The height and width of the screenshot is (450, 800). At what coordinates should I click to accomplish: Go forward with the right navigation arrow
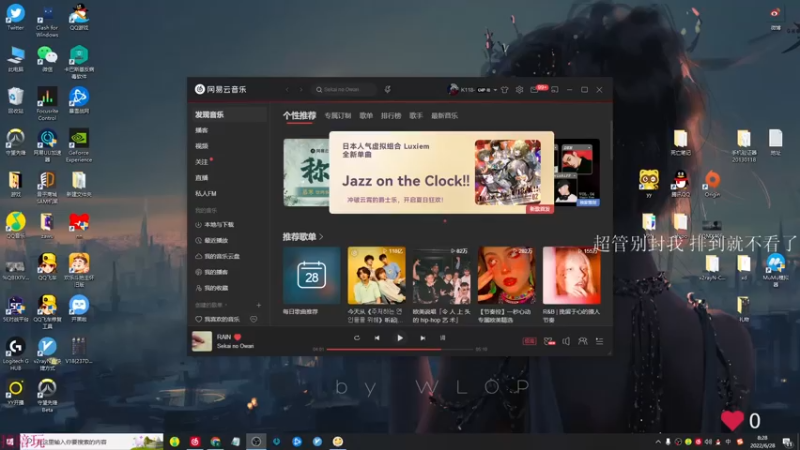[301, 90]
